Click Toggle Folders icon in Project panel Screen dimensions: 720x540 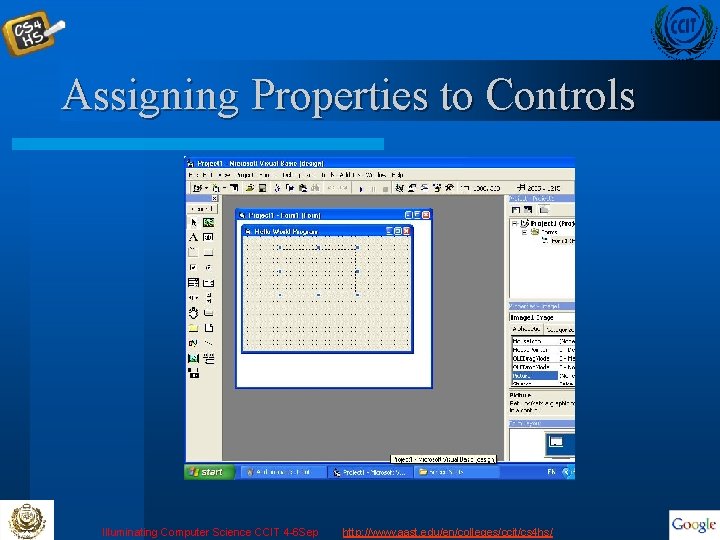(544, 210)
